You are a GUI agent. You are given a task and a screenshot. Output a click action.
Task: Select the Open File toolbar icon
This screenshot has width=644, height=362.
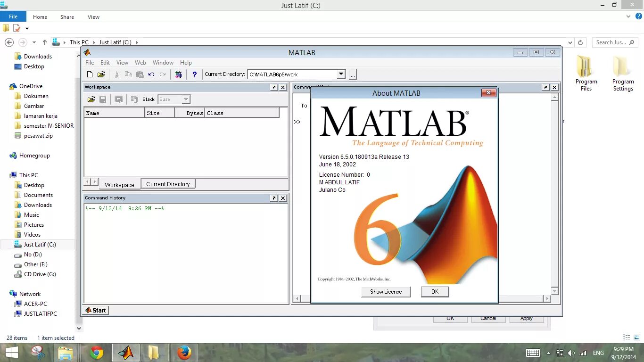pos(101,74)
